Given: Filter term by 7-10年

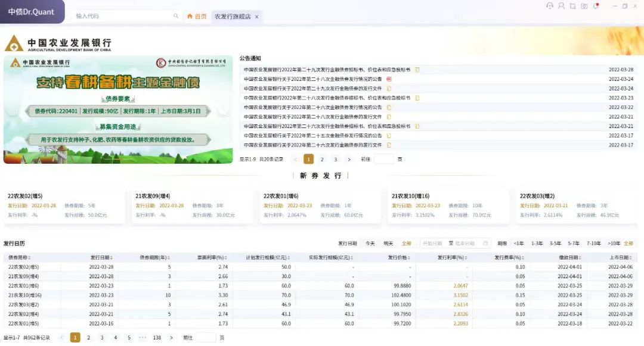Looking at the screenshot, I should pyautogui.click(x=594, y=244).
